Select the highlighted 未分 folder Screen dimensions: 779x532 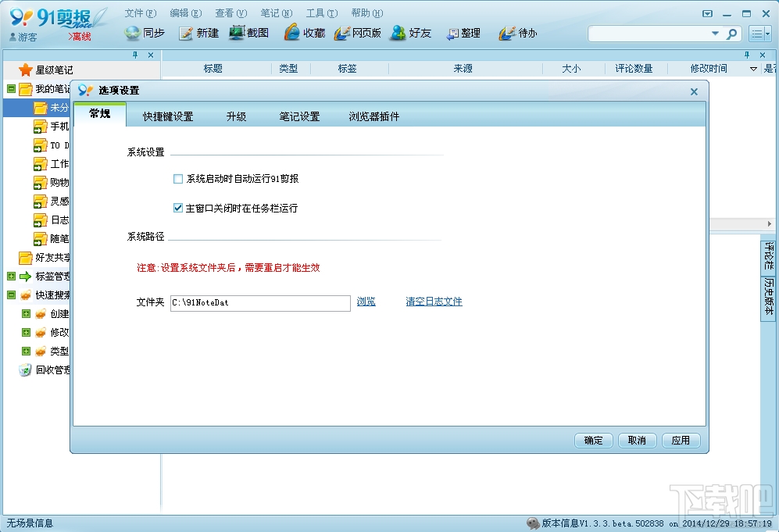(x=51, y=107)
